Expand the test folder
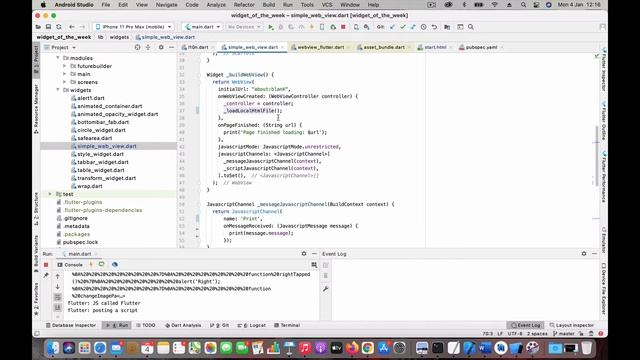This screenshot has width=640, height=360. click(x=50, y=194)
